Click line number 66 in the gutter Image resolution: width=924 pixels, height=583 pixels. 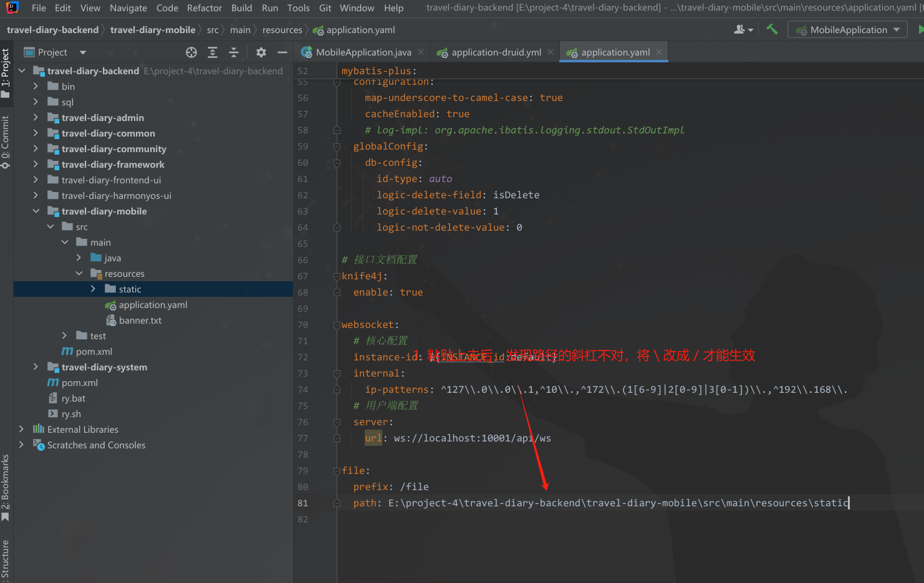click(303, 260)
